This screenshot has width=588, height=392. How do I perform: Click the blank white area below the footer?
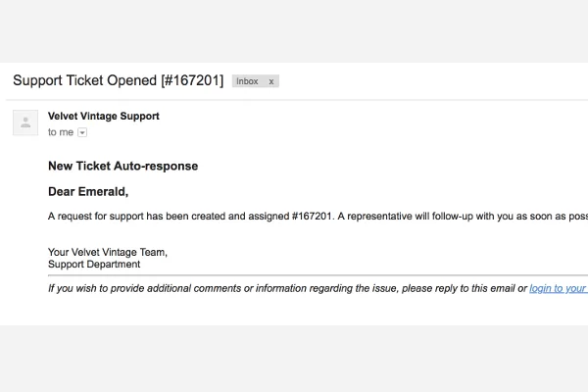(x=294, y=311)
